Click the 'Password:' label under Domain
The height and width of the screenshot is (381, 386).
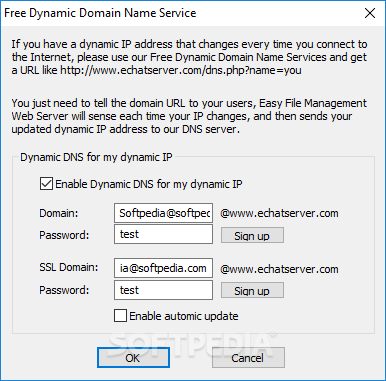coord(64,235)
